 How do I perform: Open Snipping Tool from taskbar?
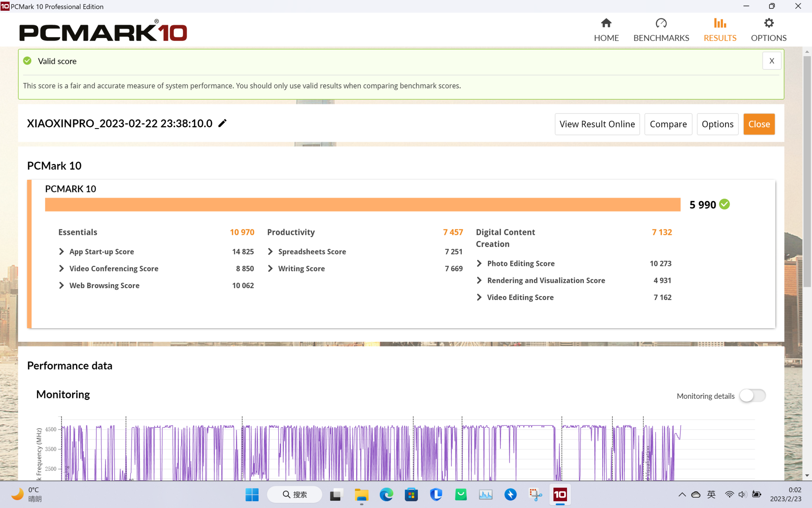(x=535, y=495)
